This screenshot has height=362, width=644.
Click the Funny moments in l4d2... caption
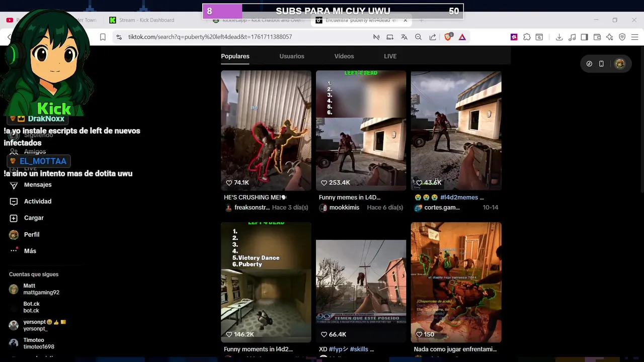(258, 349)
